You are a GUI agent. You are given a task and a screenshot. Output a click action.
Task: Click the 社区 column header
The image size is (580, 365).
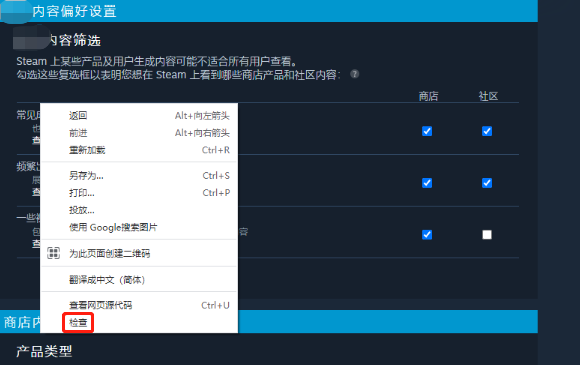488,96
